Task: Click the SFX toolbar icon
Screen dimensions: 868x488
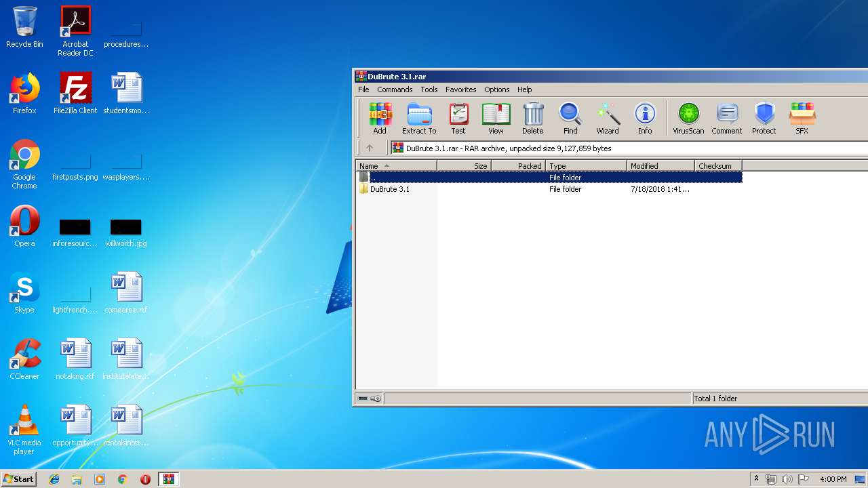Action: pos(802,119)
